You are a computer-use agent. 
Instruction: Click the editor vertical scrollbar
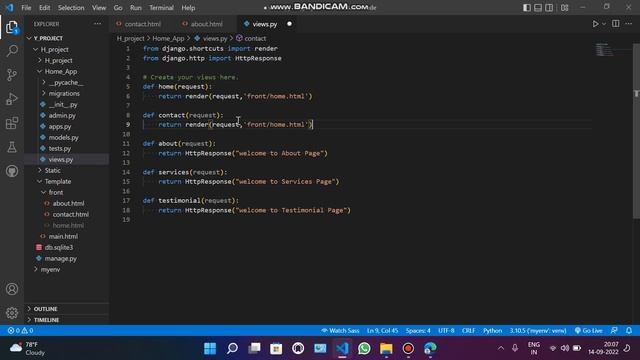point(636,131)
